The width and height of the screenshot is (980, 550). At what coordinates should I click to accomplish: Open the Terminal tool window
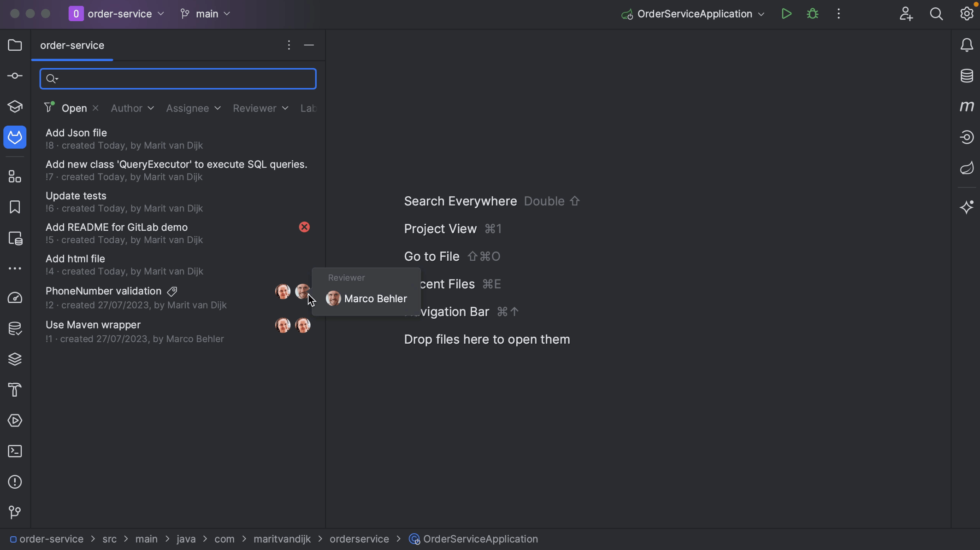click(15, 451)
